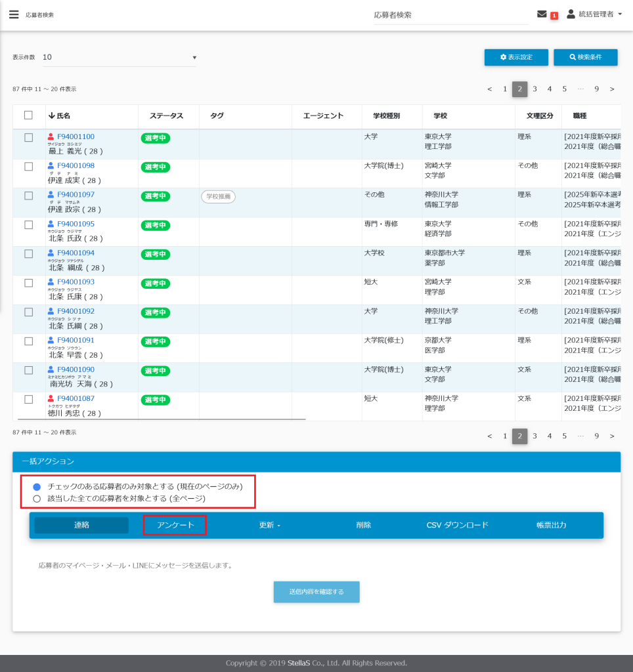
Task: Click the 検索条件 button
Action: point(585,58)
